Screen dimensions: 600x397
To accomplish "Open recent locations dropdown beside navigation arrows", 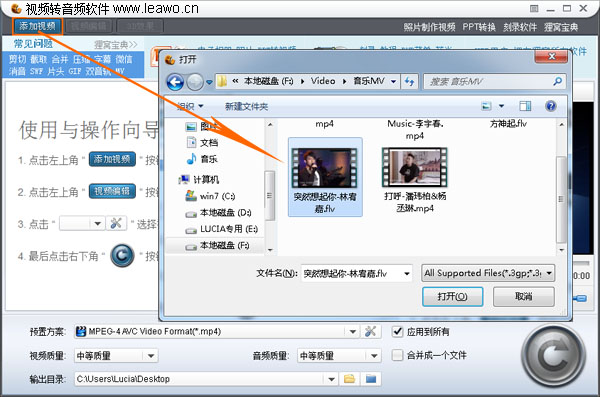I will click(x=209, y=82).
